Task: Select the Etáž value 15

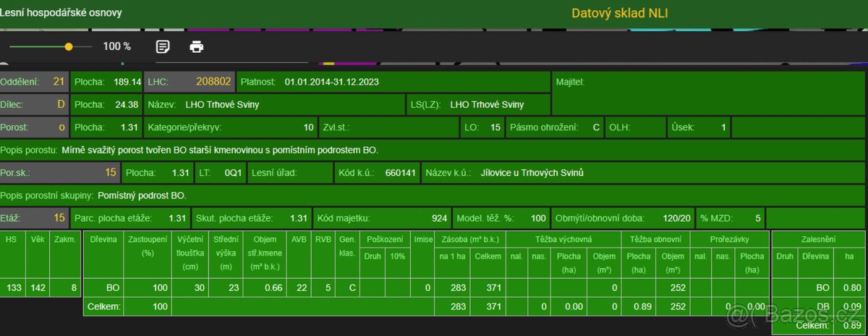Action: click(x=59, y=218)
